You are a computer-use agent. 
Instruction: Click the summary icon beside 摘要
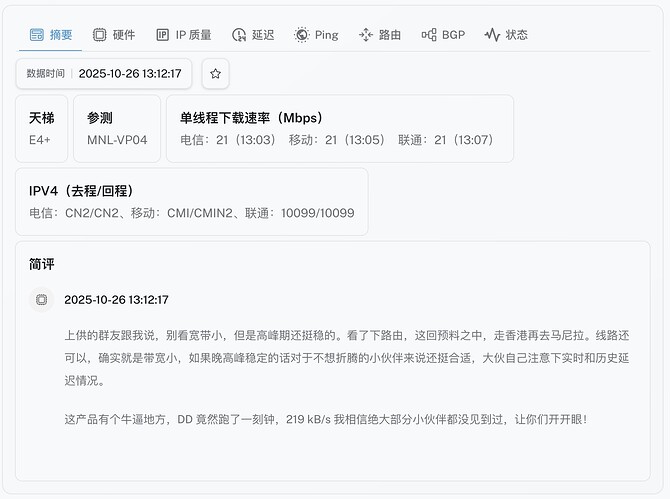click(x=36, y=35)
